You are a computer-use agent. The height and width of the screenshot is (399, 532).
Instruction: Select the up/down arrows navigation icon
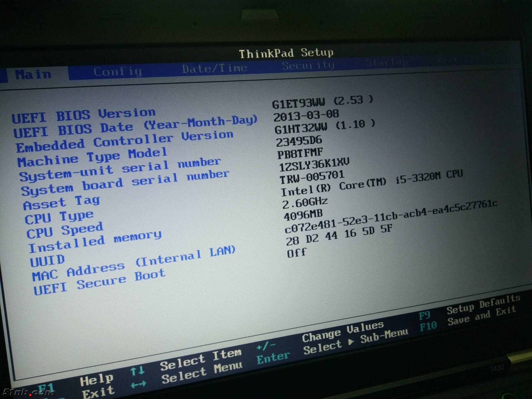(137, 370)
